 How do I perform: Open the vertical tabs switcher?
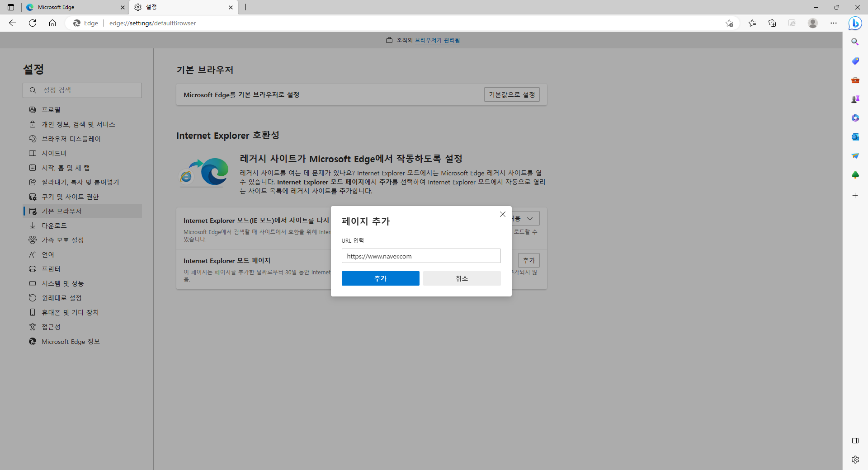(x=10, y=7)
